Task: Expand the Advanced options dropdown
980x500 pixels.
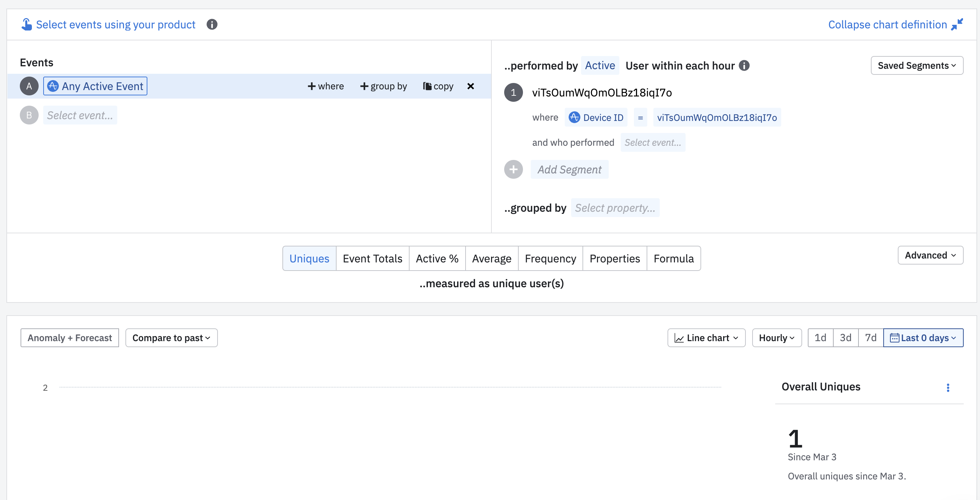Action: (x=930, y=255)
